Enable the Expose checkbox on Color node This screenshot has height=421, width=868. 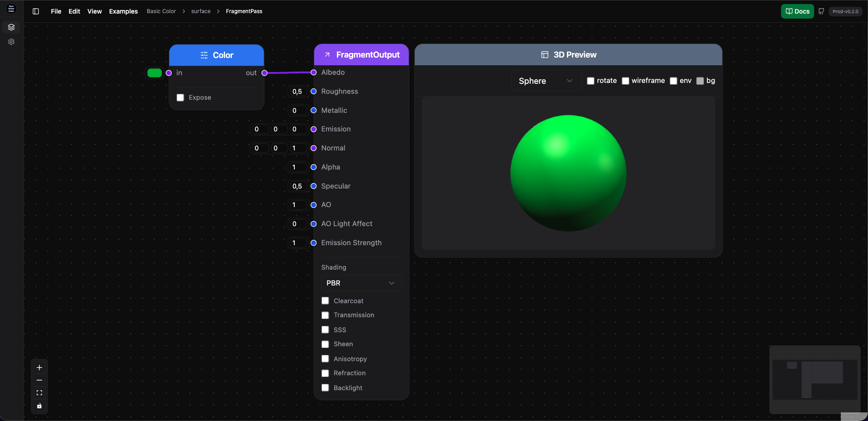[180, 97]
